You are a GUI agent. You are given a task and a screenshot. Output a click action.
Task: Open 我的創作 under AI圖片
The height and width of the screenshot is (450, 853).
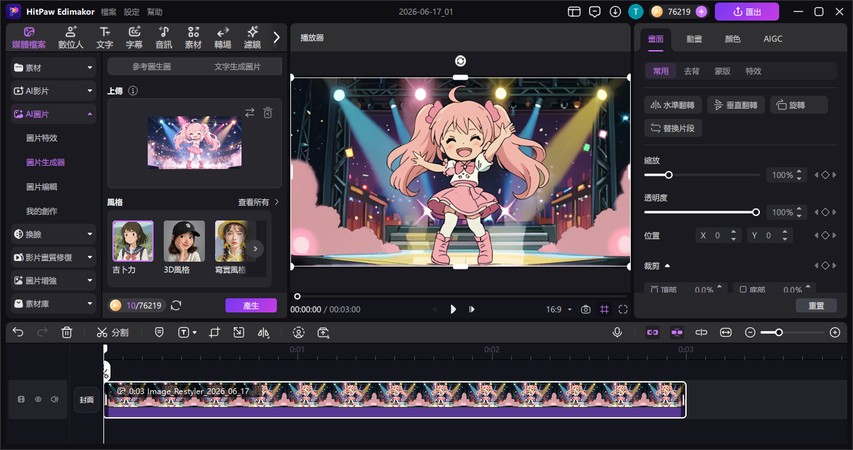[42, 211]
